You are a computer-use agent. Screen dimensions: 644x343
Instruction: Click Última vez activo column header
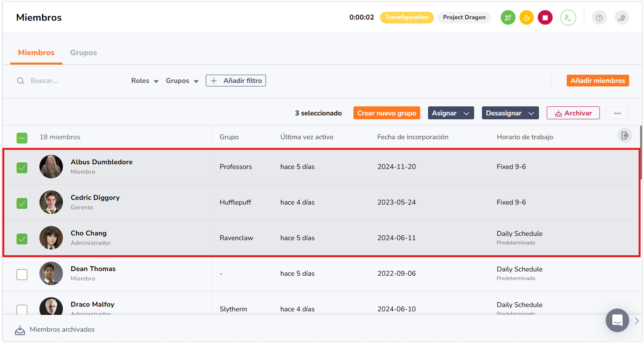(x=307, y=137)
